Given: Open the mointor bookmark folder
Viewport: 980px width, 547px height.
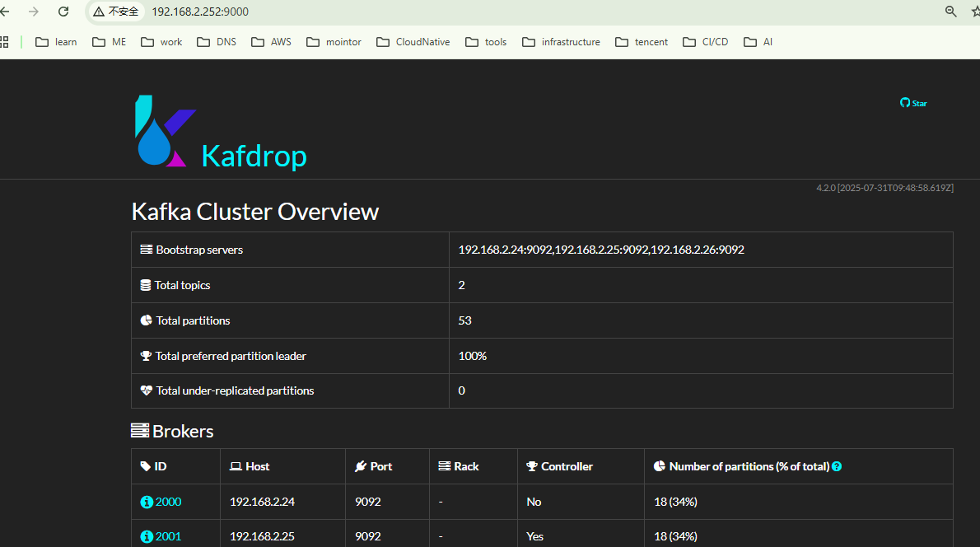Looking at the screenshot, I should 334,42.
